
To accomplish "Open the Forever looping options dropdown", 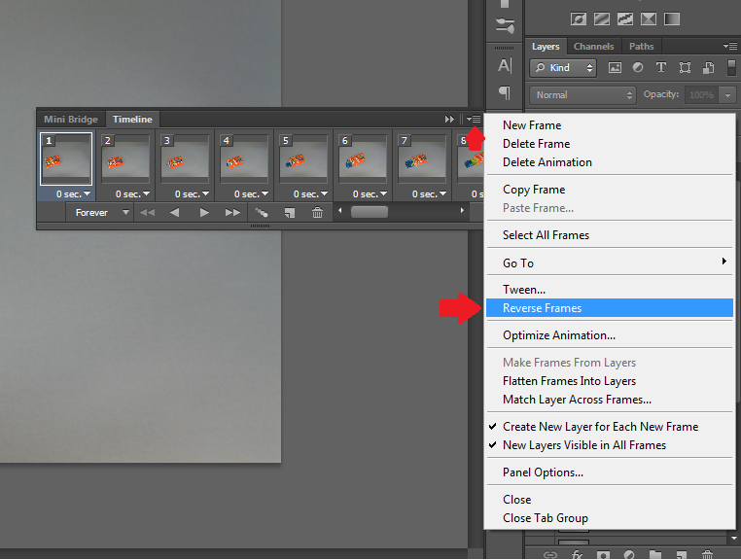I will coord(101,213).
